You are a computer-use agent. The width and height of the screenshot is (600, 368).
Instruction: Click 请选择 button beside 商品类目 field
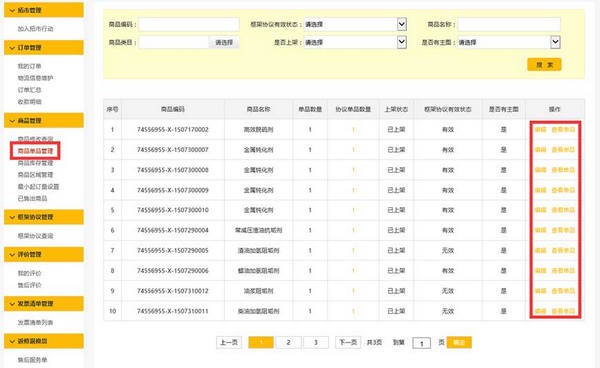tap(224, 42)
